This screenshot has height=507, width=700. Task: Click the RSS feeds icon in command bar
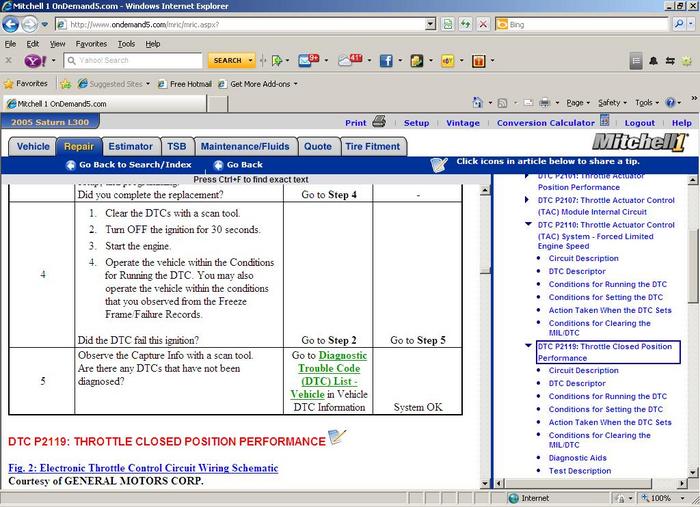tap(502, 103)
